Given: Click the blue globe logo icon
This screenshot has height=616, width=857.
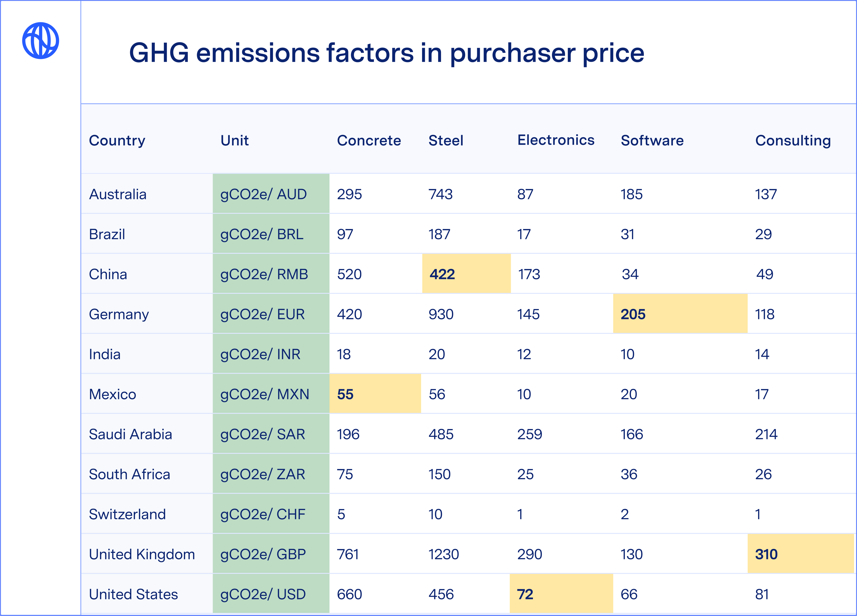Looking at the screenshot, I should [x=40, y=41].
